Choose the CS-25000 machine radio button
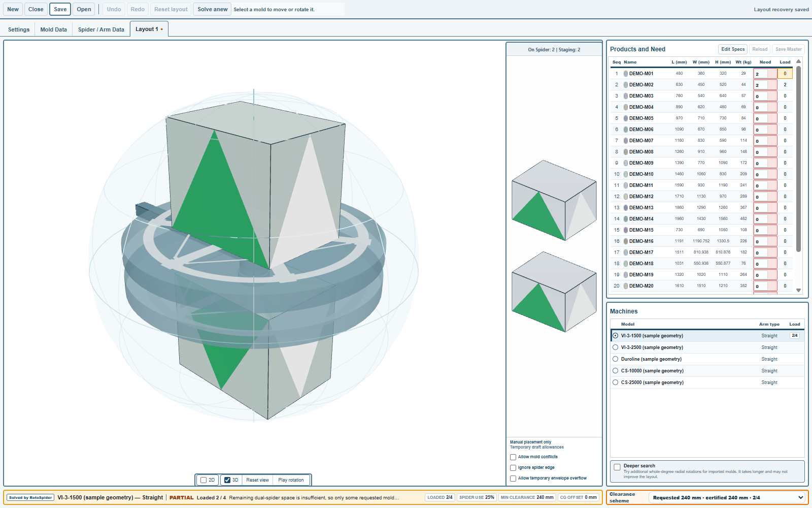The height and width of the screenshot is (508, 812). [x=615, y=383]
